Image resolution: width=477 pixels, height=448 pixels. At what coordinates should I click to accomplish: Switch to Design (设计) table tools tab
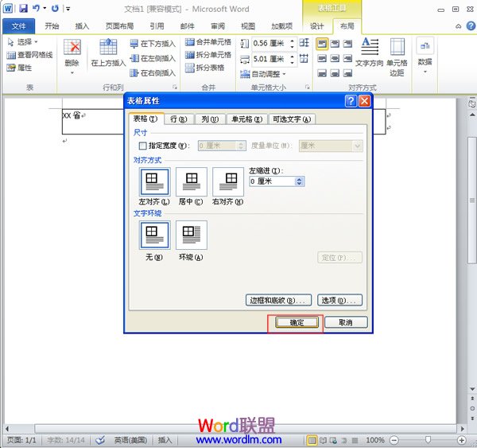click(316, 26)
